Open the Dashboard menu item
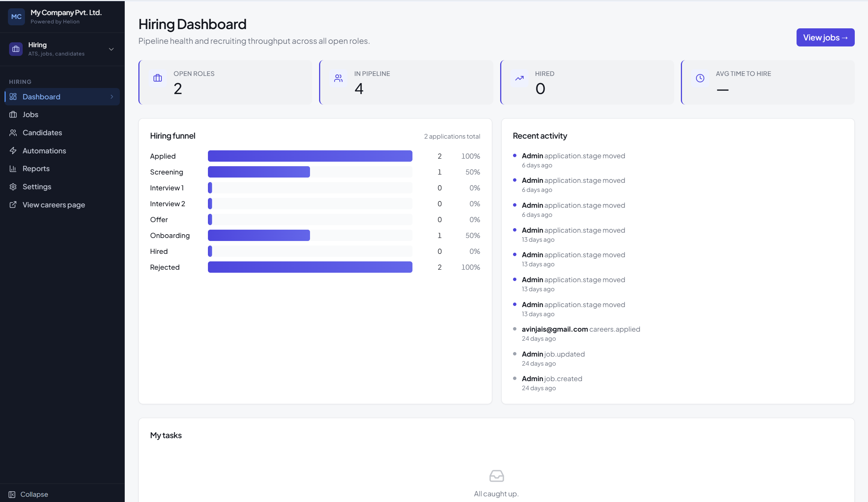The height and width of the screenshot is (502, 868). coord(62,97)
